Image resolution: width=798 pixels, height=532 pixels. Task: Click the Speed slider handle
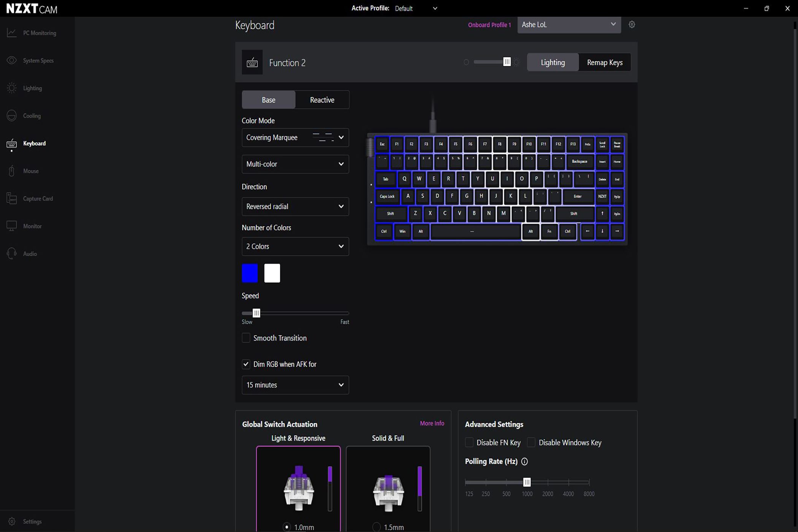click(x=256, y=313)
